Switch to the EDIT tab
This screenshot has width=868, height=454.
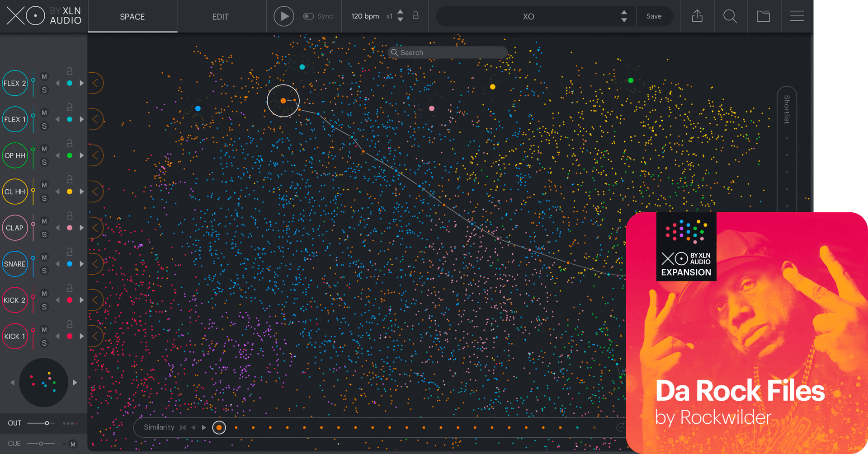(x=221, y=17)
